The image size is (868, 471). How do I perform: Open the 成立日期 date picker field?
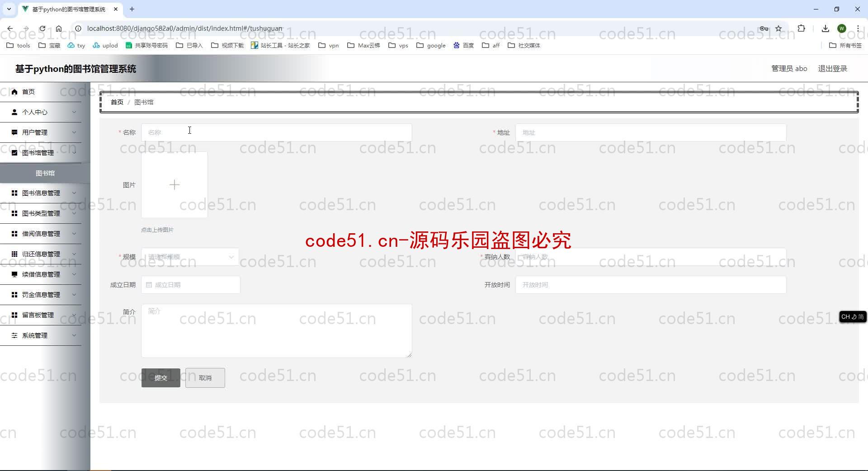[x=191, y=285]
